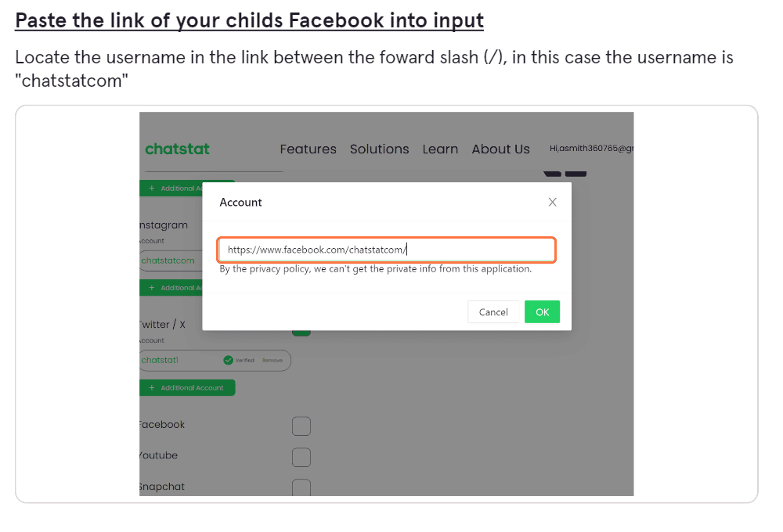Click the green verified checkmark icon
Image resolution: width=783 pixels, height=532 pixels.
tap(228, 361)
